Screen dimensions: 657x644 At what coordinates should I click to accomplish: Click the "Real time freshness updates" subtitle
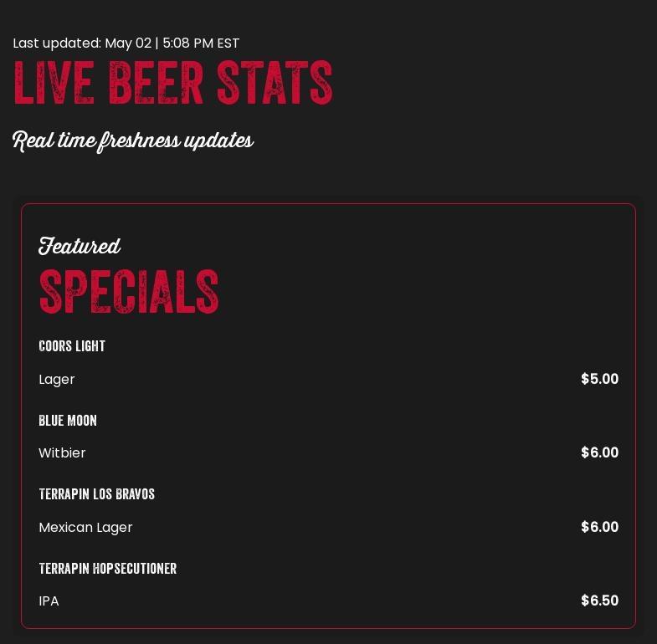132,141
